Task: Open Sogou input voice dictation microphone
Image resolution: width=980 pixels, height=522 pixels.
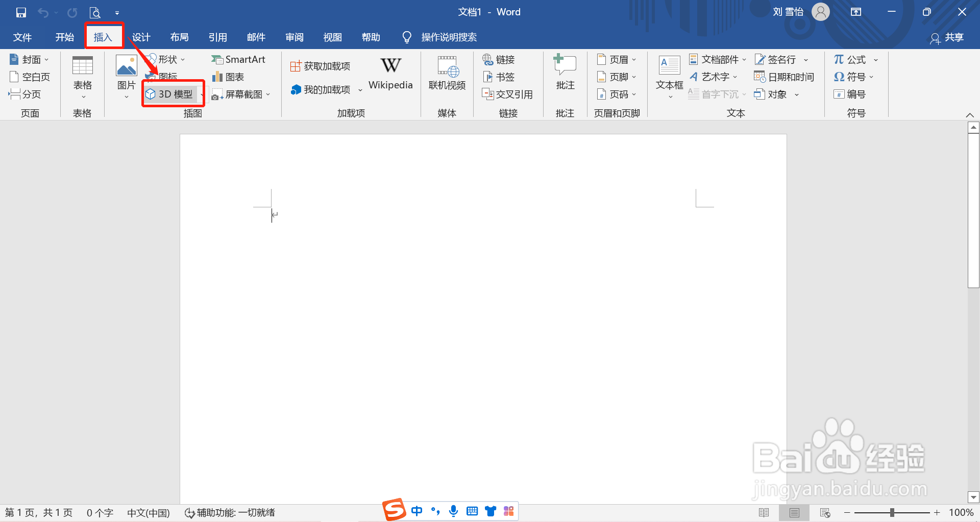Action: click(453, 511)
